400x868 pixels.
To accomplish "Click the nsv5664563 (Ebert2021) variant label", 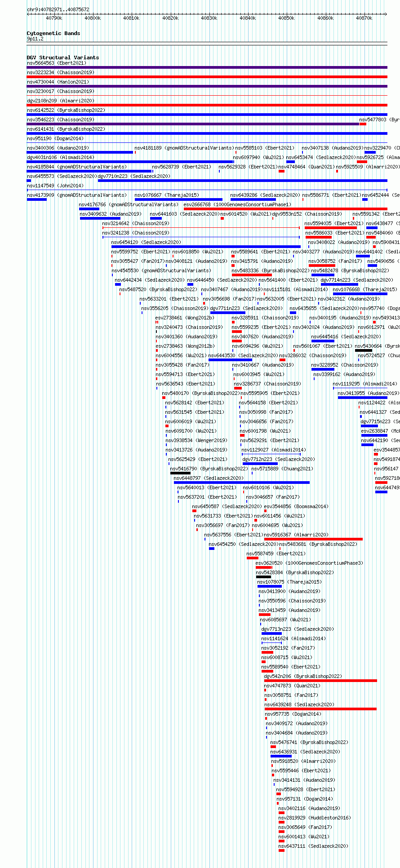I will [57, 63].
